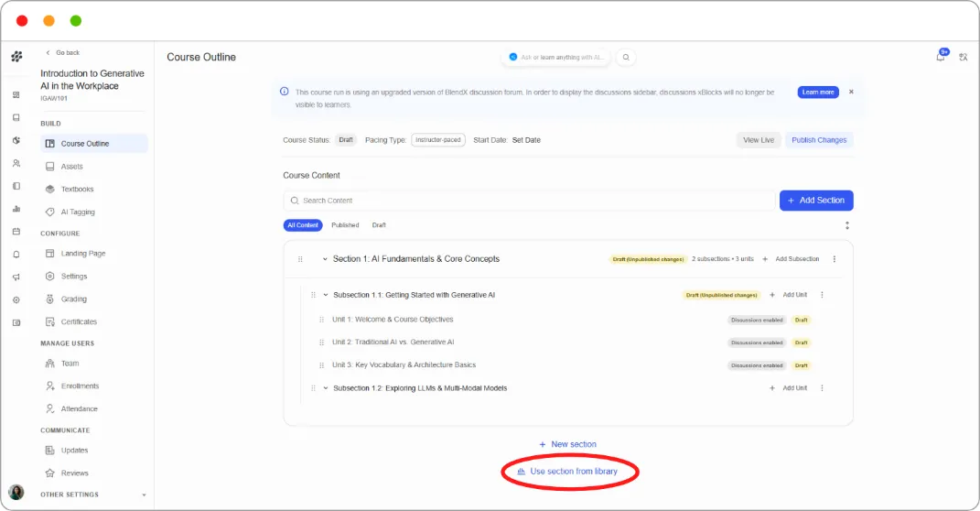Click the Settings gear icon in Configure
Screen dimensions: 980x511
[50, 276]
